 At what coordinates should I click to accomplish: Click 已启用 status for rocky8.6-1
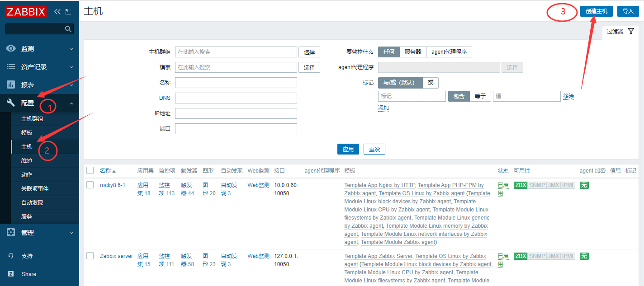coord(503,189)
